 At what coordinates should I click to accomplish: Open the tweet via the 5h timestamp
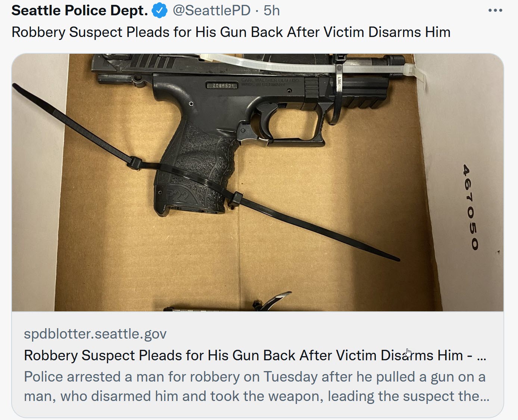tap(271, 10)
